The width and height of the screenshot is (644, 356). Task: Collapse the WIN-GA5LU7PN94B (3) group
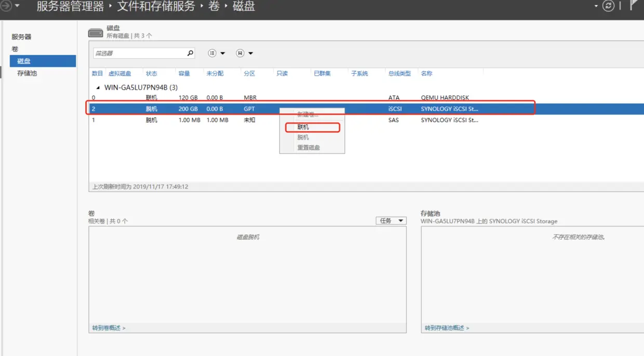(98, 88)
